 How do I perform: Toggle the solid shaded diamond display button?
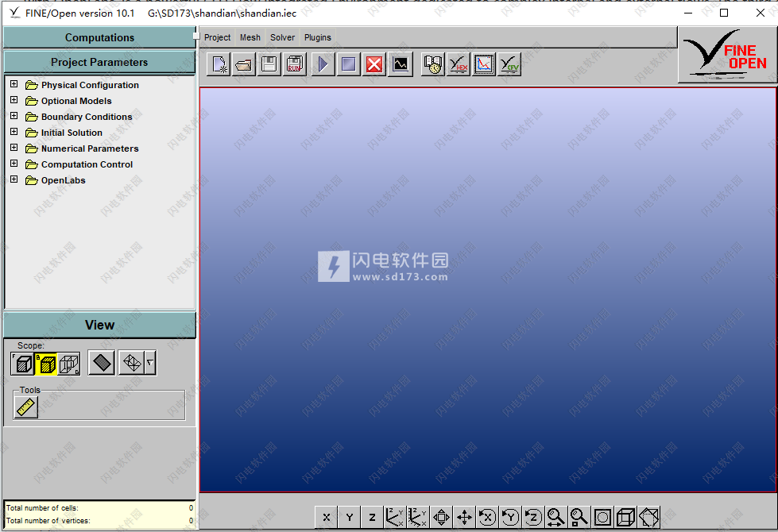(x=102, y=363)
